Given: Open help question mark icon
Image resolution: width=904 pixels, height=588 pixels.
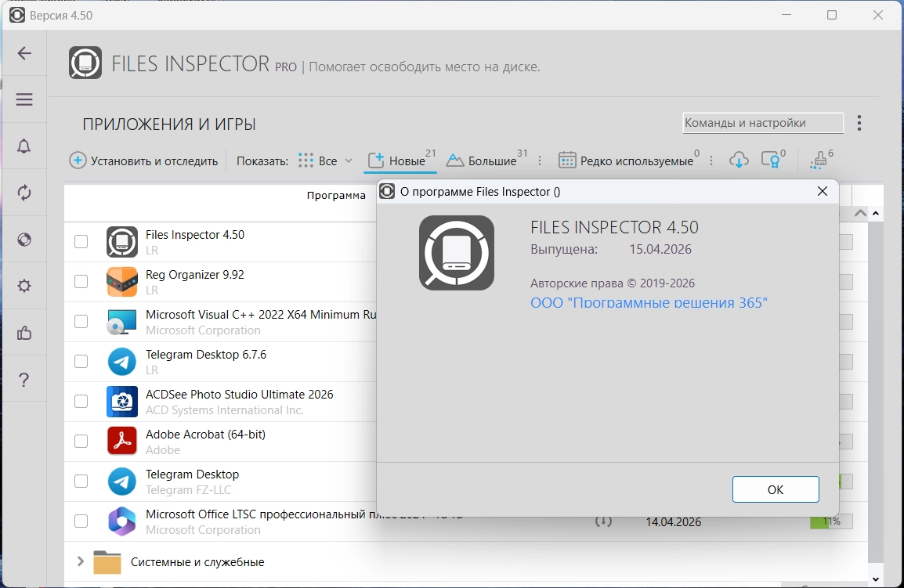Looking at the screenshot, I should point(24,380).
